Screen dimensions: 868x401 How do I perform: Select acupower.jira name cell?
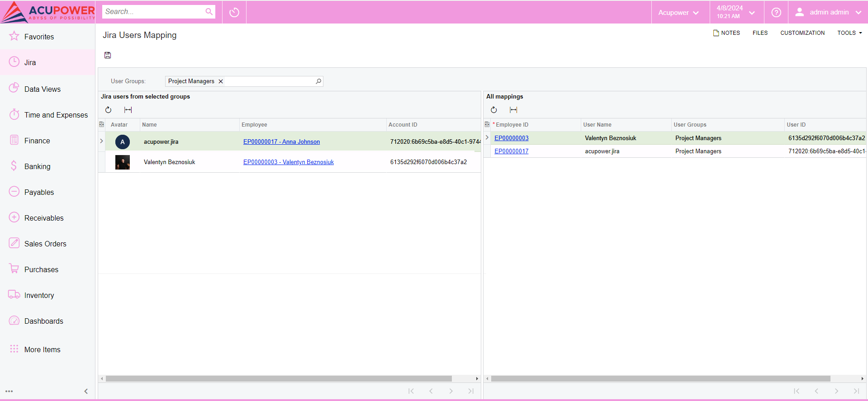189,142
